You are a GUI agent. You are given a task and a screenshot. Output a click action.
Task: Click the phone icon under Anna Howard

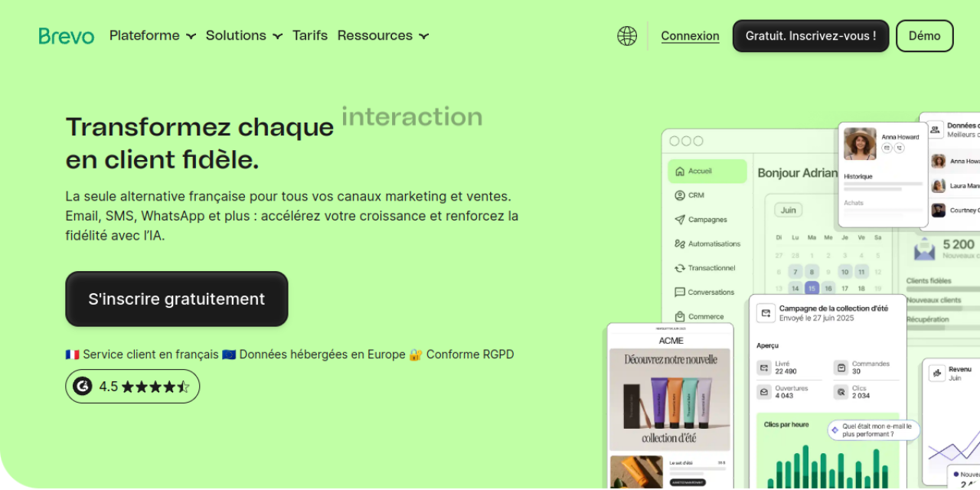[899, 148]
